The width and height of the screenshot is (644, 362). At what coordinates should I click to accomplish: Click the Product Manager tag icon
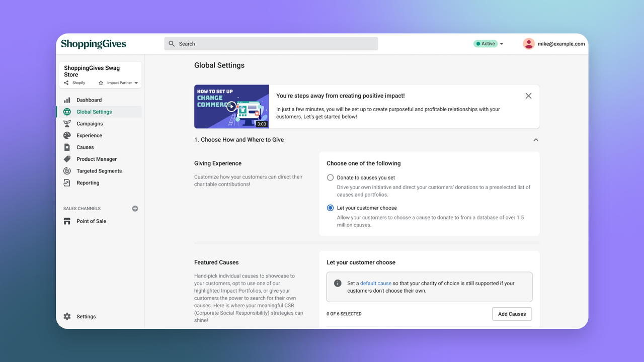tap(67, 159)
